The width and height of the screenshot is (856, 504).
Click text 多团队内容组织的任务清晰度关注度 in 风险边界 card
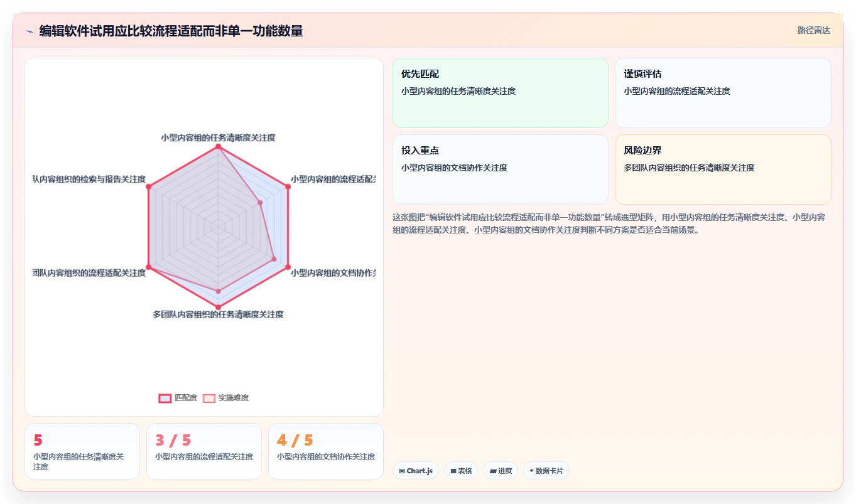(689, 168)
